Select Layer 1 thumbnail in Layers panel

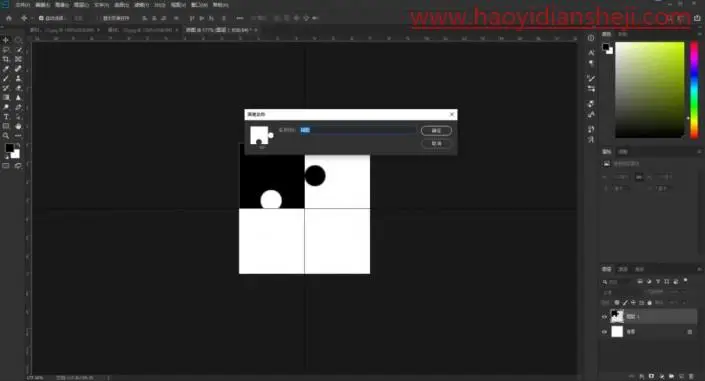pyautogui.click(x=617, y=316)
